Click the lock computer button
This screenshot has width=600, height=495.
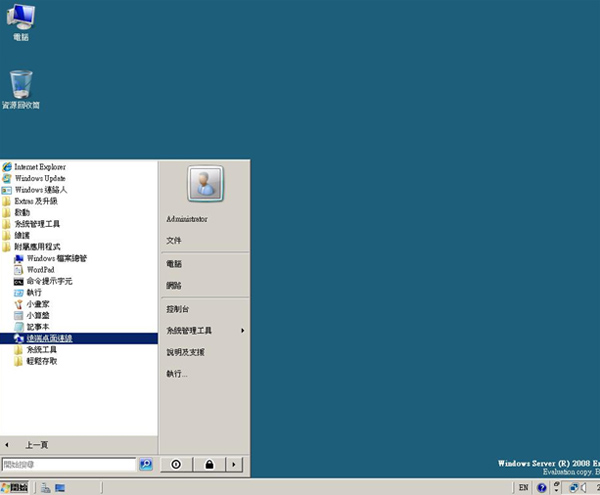(209, 464)
